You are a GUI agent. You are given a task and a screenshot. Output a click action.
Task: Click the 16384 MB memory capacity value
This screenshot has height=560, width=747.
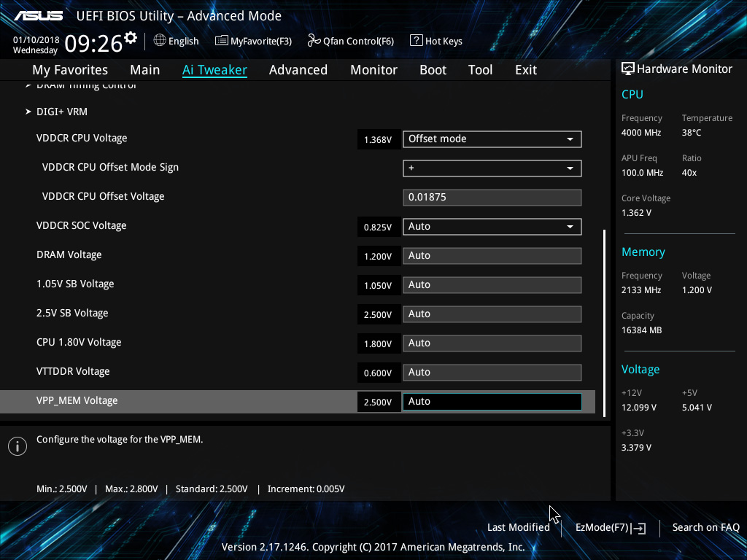pos(642,330)
